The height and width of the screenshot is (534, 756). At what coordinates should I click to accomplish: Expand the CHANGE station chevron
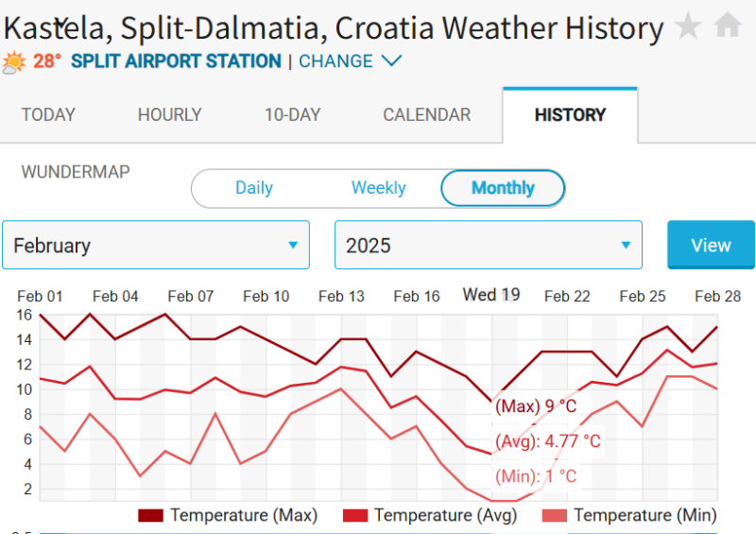[x=391, y=61]
